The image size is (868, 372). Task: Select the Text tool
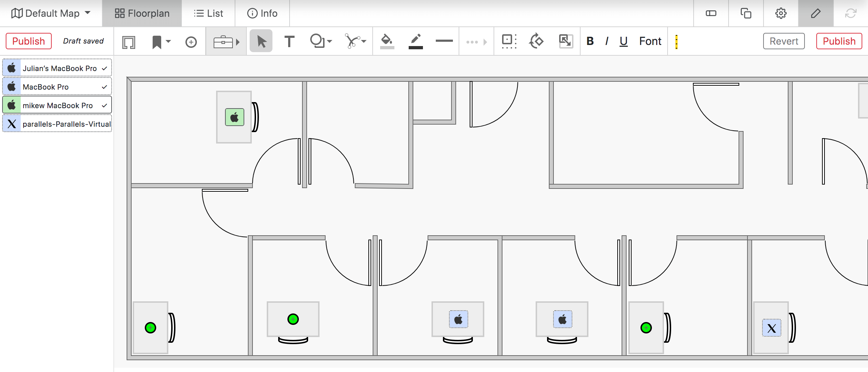289,41
